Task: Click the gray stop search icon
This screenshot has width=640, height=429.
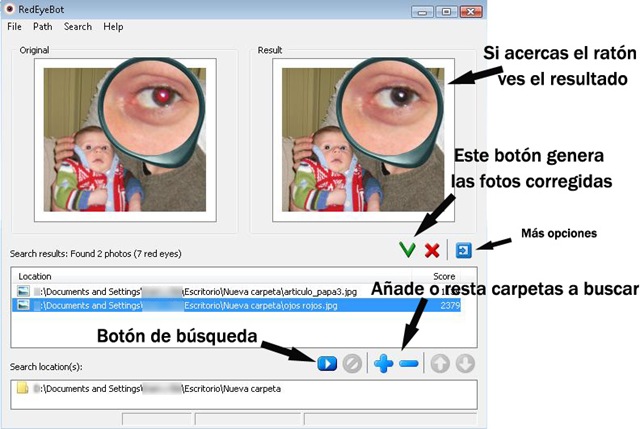Action: click(x=352, y=363)
